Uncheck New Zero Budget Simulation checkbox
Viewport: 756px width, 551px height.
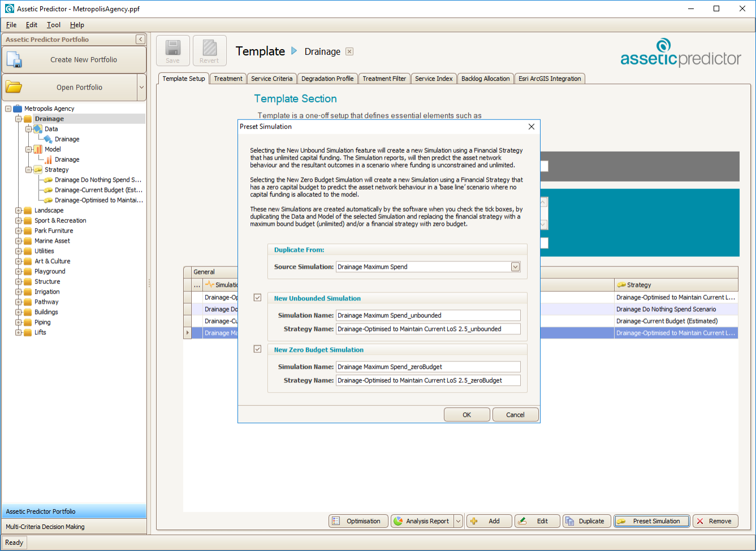258,349
